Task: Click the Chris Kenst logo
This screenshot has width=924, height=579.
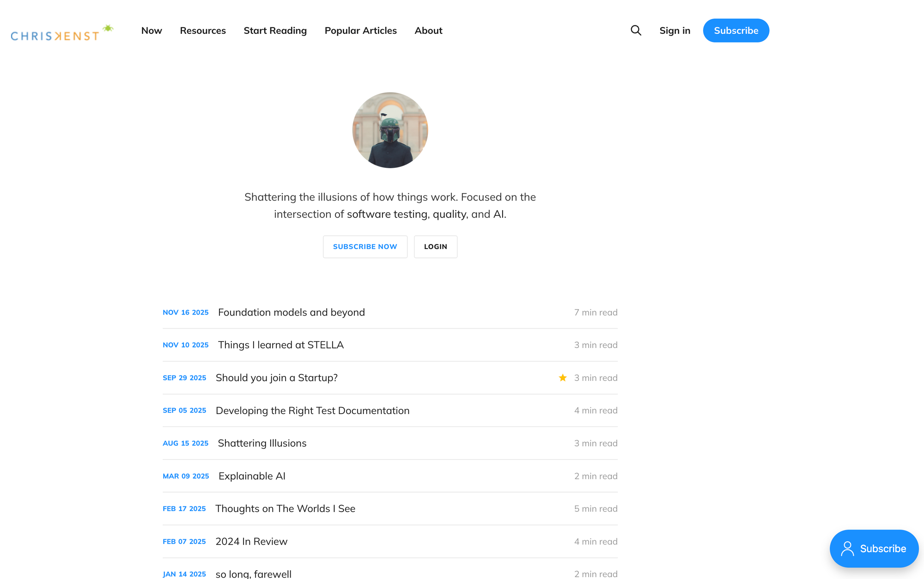Action: coord(61,33)
